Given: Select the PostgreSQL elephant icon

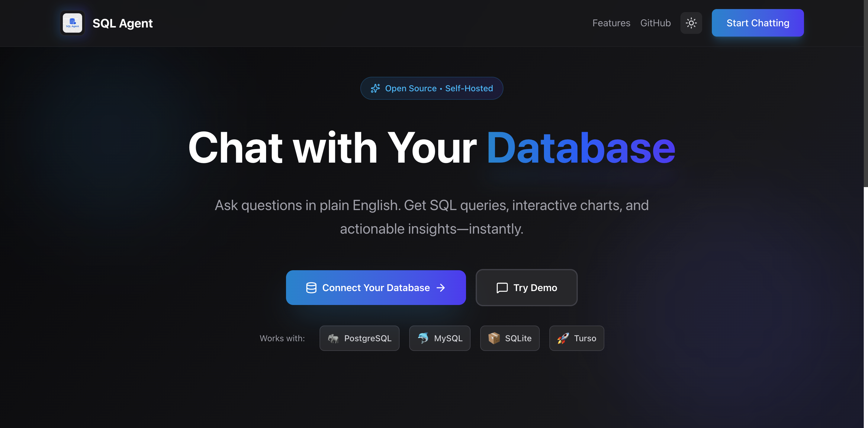Looking at the screenshot, I should point(334,338).
